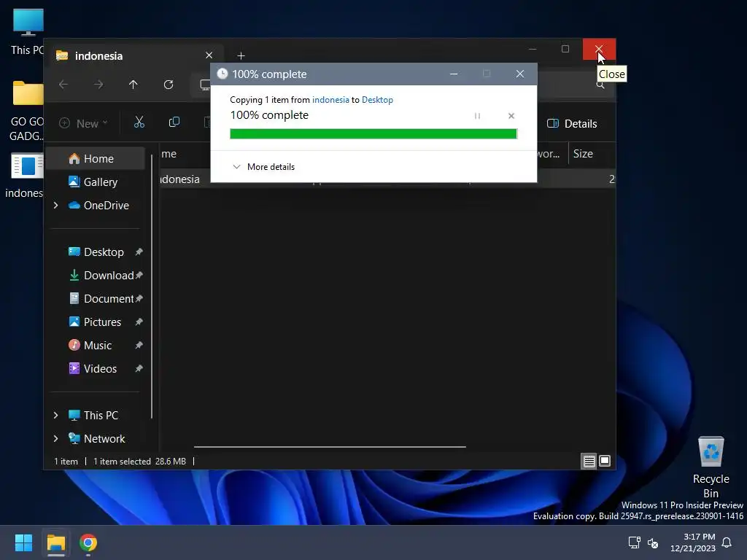Go up one folder level

click(133, 85)
